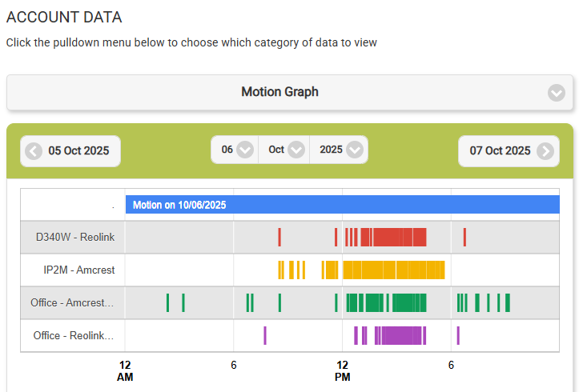Click the first purple Office Reolink marker

tap(265, 335)
